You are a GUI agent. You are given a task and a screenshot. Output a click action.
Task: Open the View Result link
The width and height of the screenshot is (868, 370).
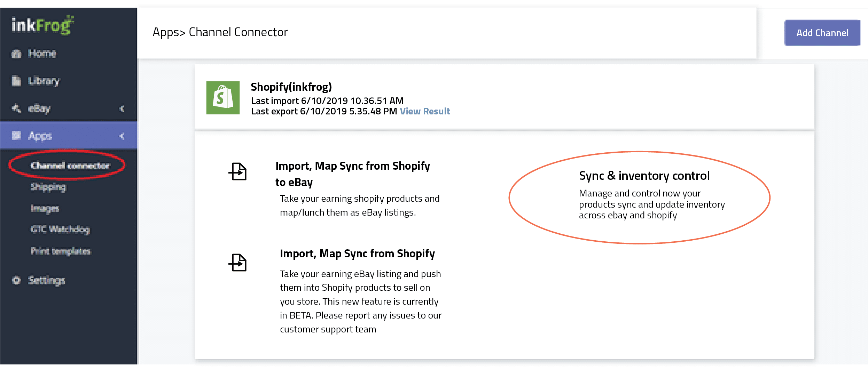424,111
